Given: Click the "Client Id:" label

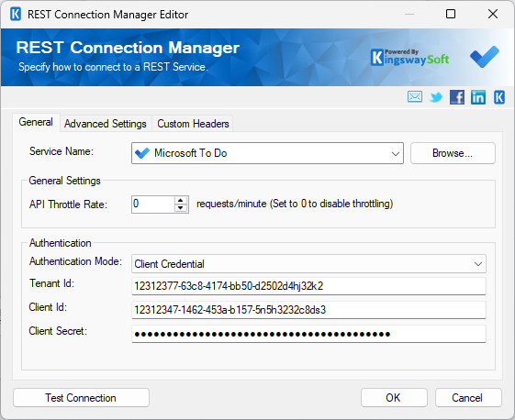Looking at the screenshot, I should (x=48, y=307).
